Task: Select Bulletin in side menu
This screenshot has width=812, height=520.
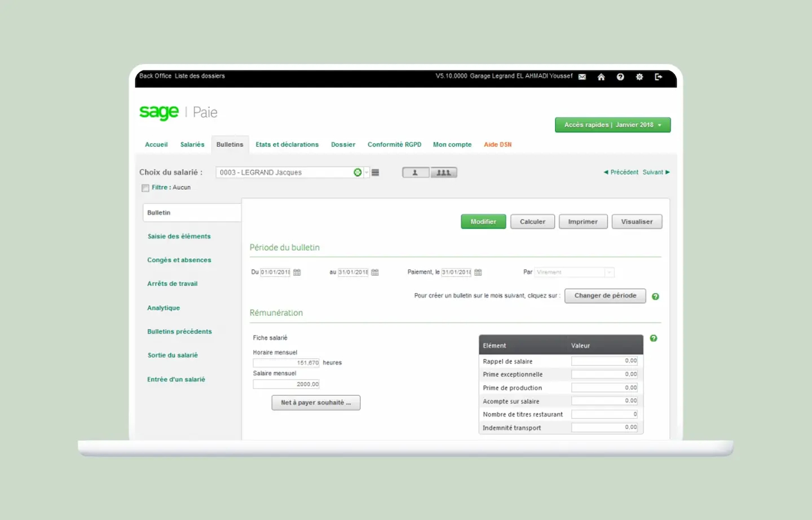Action: tap(192, 213)
